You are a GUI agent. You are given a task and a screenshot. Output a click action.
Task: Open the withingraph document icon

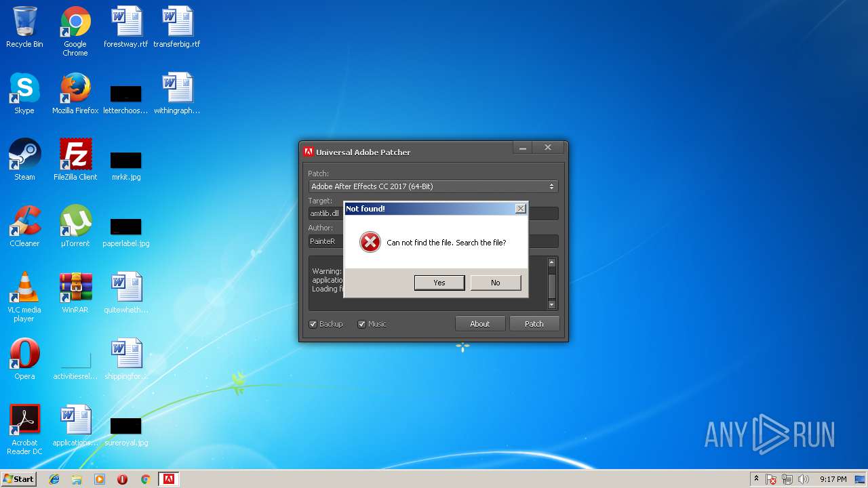[177, 94]
